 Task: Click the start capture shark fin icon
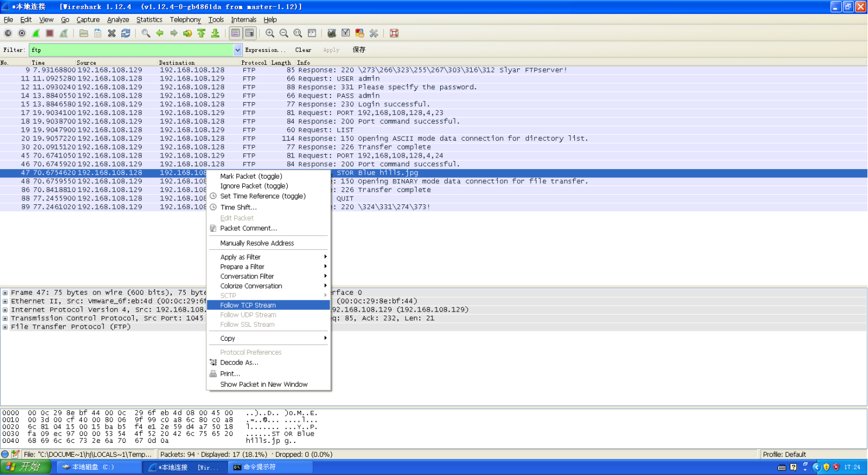click(36, 33)
